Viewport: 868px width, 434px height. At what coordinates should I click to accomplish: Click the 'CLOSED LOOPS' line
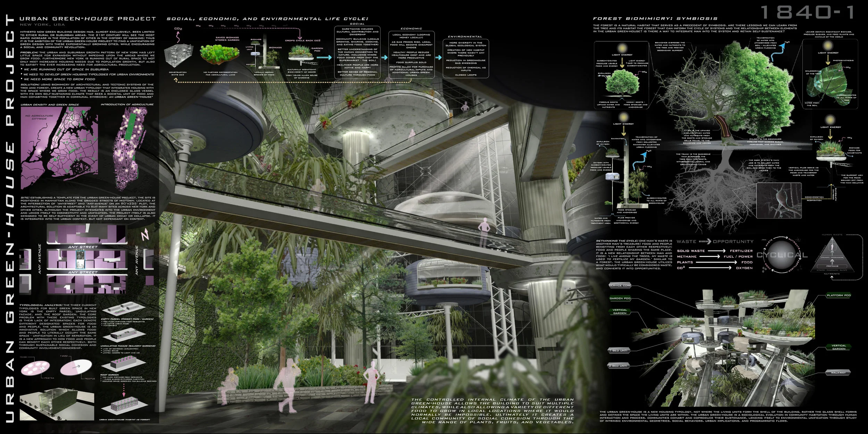466,75
